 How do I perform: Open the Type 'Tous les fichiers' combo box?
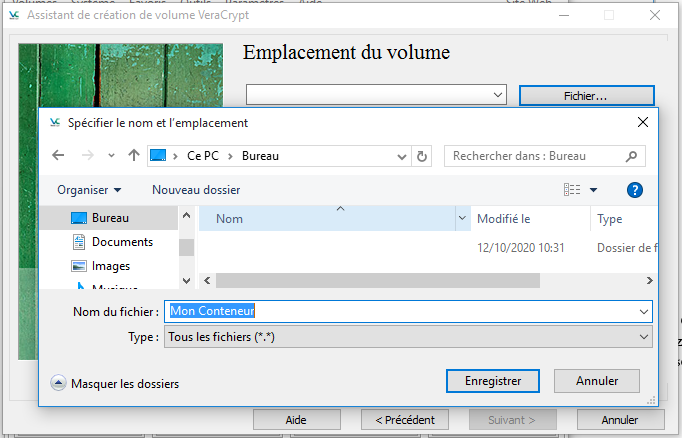click(x=408, y=337)
